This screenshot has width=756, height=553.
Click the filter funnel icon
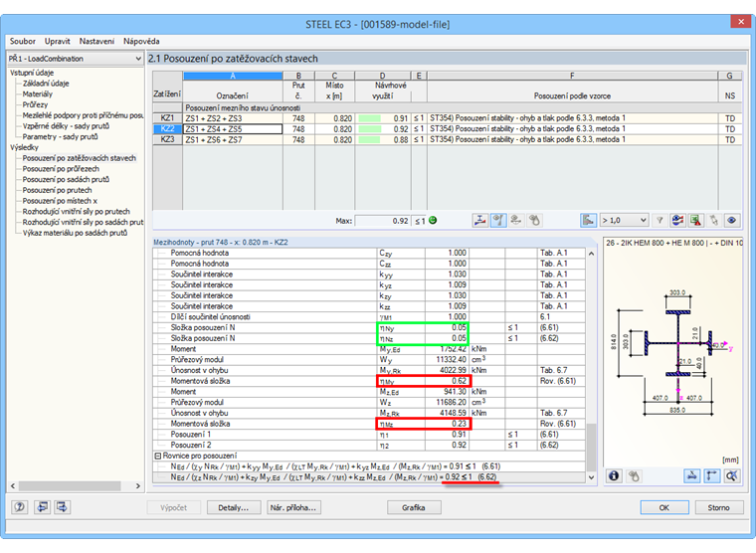pyautogui.click(x=660, y=221)
